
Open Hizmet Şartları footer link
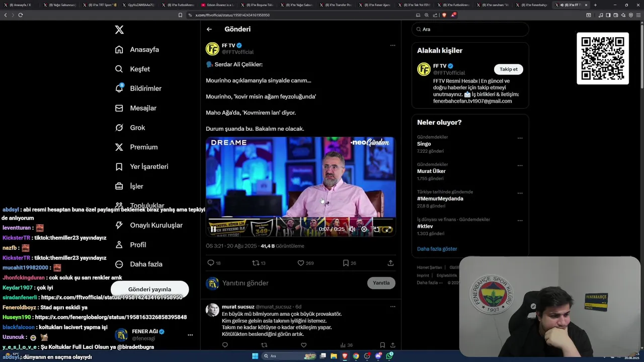tap(429, 267)
